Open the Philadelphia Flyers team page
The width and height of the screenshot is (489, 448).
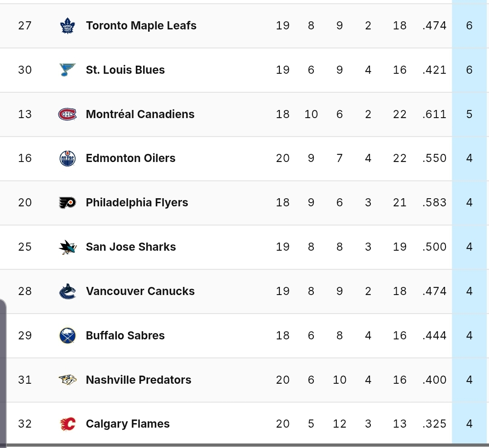coord(137,203)
